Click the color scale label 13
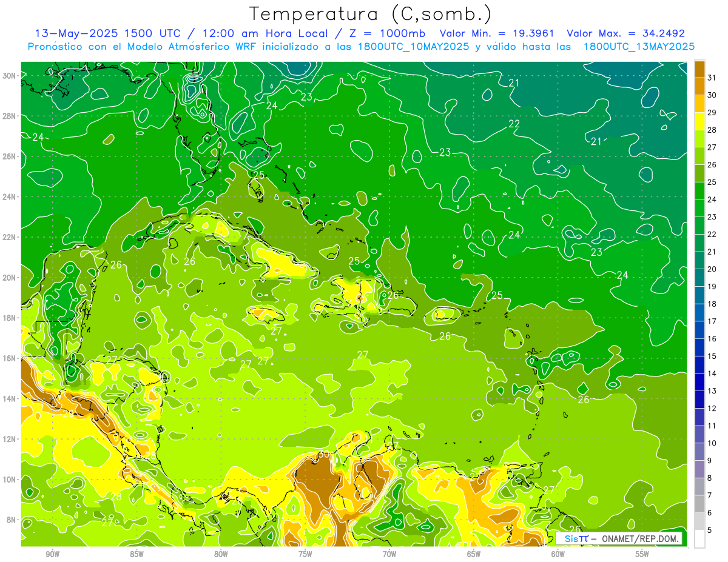This screenshot has height=562, width=728. click(x=712, y=391)
